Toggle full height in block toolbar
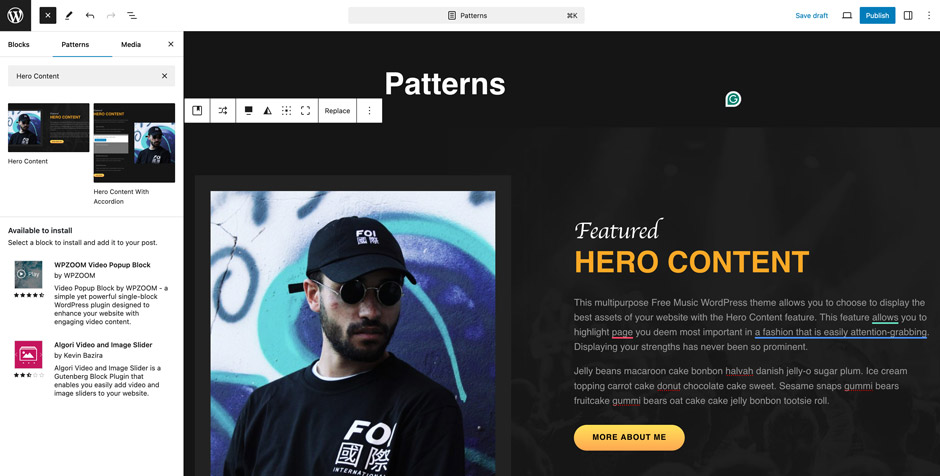940x476 pixels. coord(306,111)
